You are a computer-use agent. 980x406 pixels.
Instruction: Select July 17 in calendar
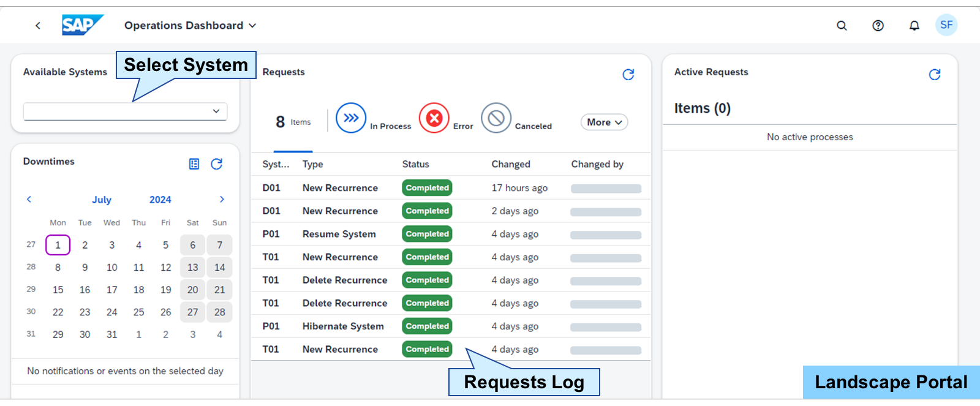tap(111, 290)
